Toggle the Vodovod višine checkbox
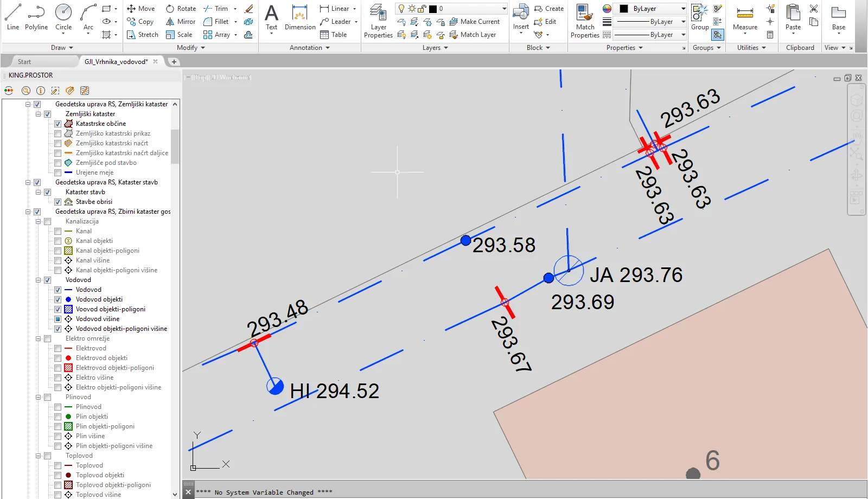 point(58,319)
